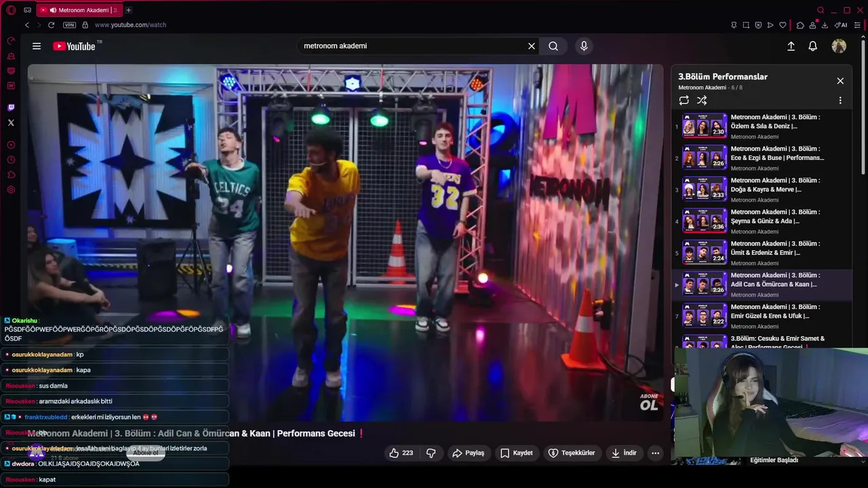
Task: Open the M icon panel in sidebar
Action: (x=11, y=86)
